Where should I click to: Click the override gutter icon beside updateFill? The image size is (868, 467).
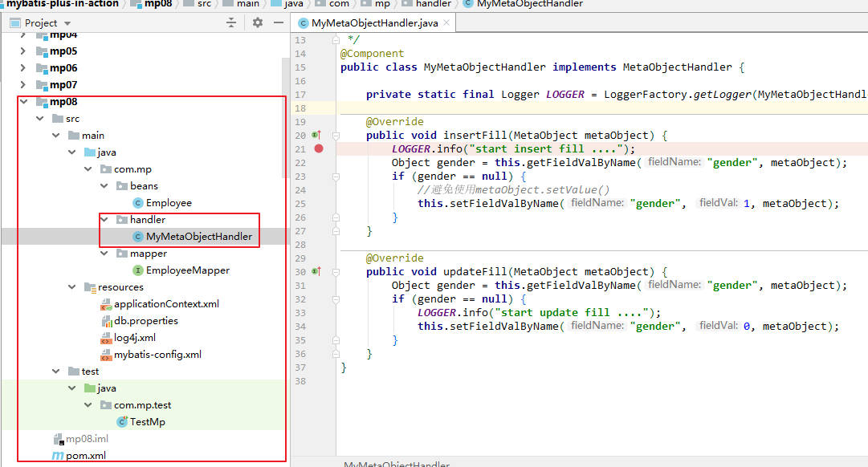(316, 272)
